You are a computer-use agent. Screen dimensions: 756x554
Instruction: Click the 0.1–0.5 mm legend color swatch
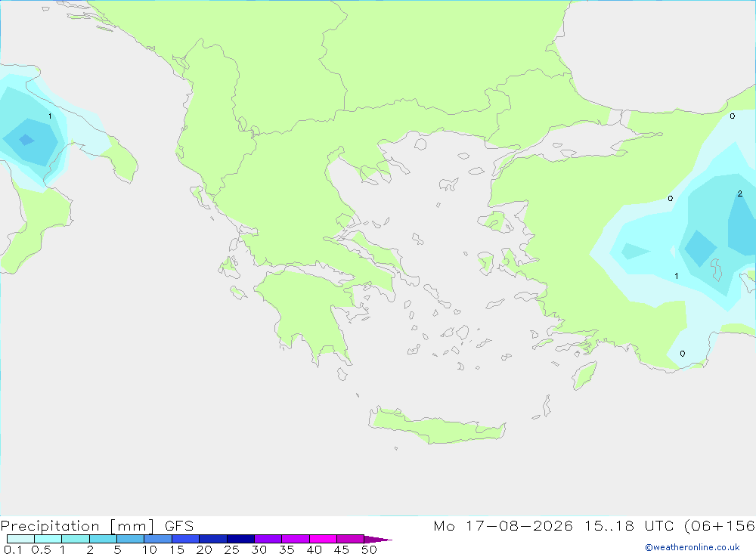(20, 539)
